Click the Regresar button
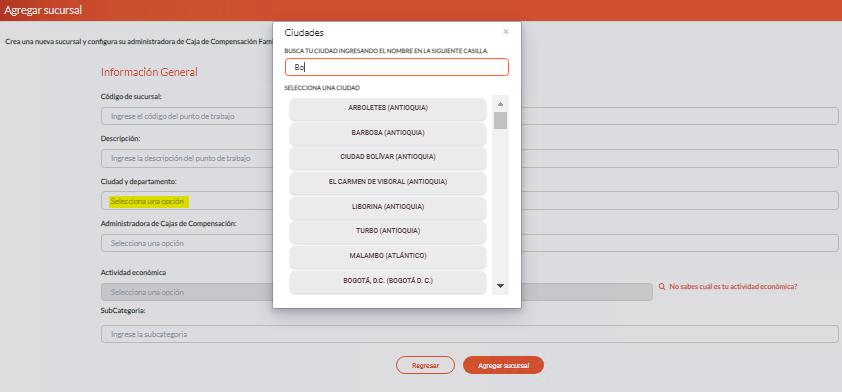This screenshot has height=392, width=842. [x=425, y=365]
